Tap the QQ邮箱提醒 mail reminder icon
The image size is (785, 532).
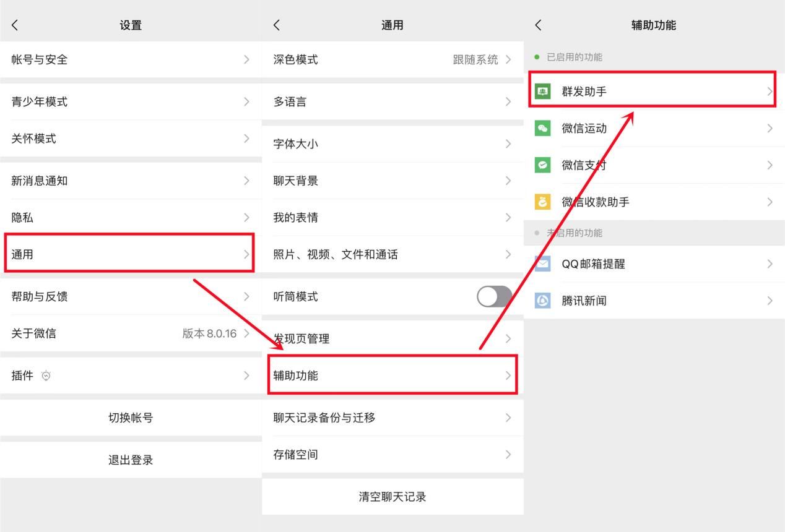click(x=542, y=264)
